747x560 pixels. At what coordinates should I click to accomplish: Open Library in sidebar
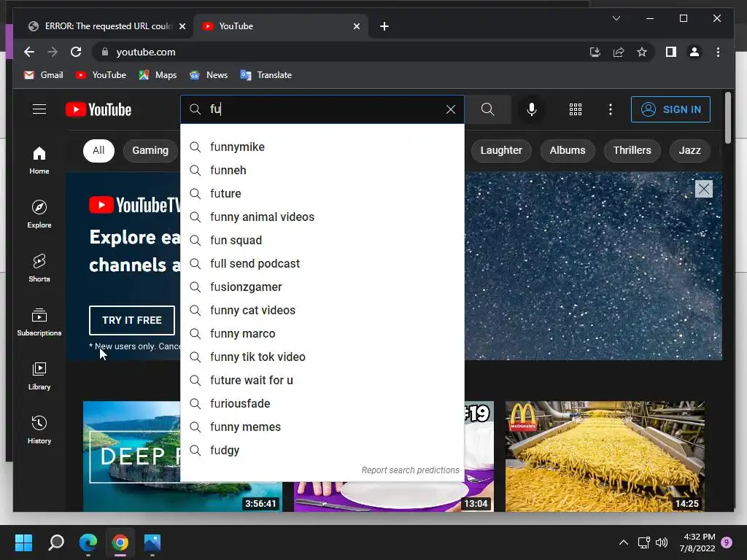point(39,376)
